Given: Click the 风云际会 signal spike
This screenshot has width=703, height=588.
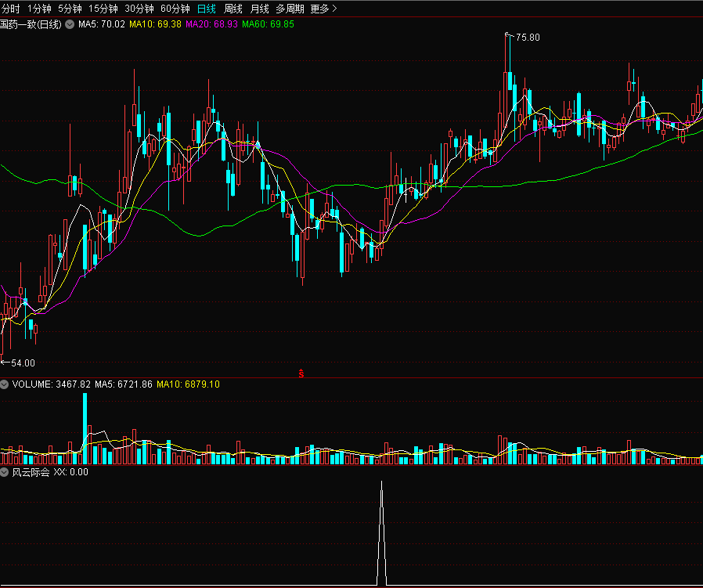Looking at the screenshot, I should click(x=381, y=532).
